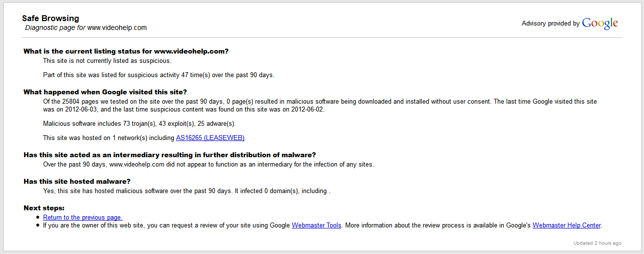Click the 'current listing status' heading
This screenshot has height=254, width=644.
pyautogui.click(x=126, y=51)
